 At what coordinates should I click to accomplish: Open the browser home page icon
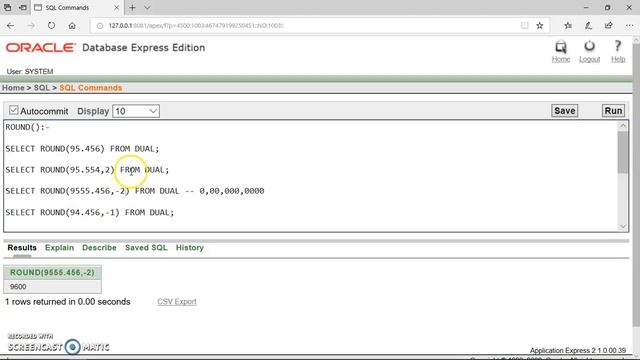72,26
